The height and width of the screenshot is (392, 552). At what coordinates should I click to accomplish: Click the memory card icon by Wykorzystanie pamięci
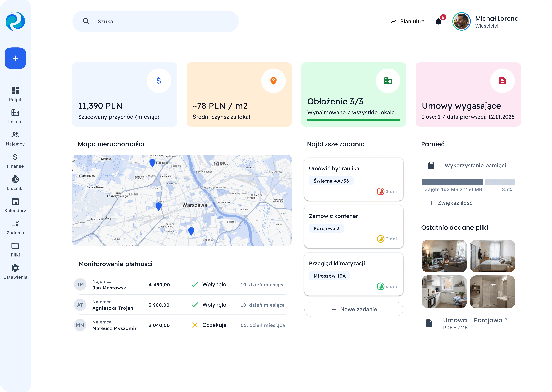[431, 165]
